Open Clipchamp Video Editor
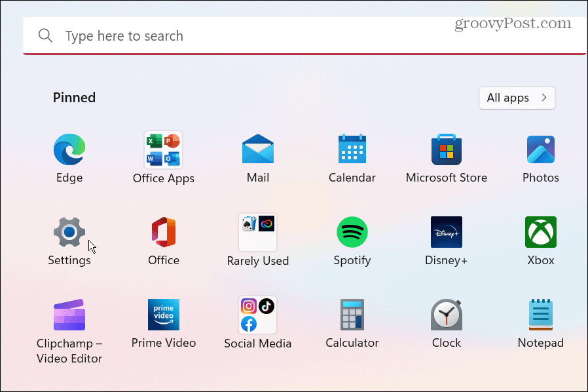 tap(69, 315)
